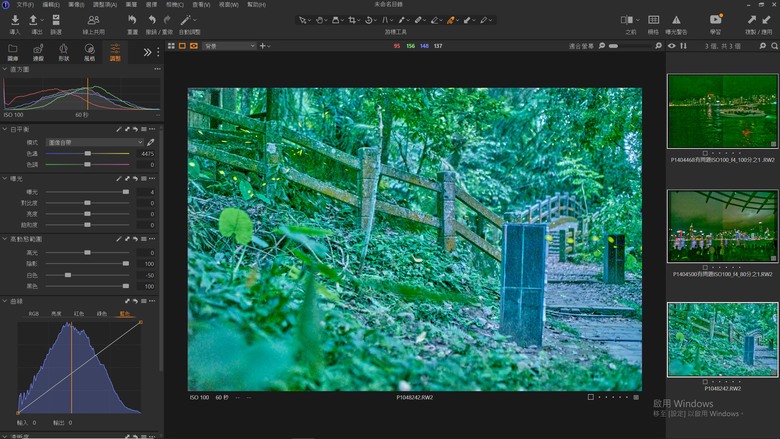780x439 pixels.
Task: Toggle selection checkbox under P1048242.RW2 thumbnail
Action: coord(705,382)
